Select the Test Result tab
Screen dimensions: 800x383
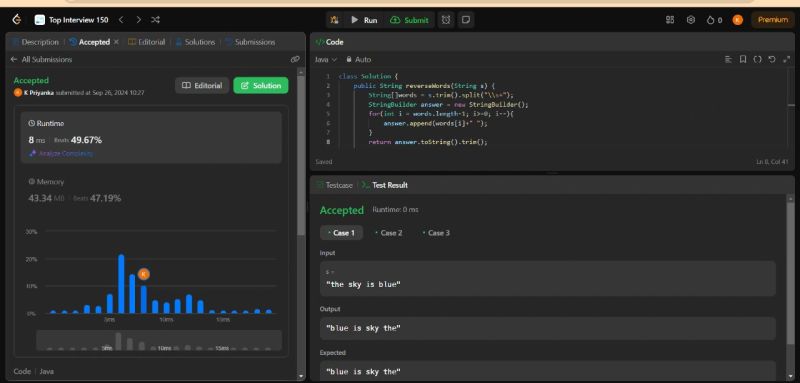pyautogui.click(x=385, y=185)
